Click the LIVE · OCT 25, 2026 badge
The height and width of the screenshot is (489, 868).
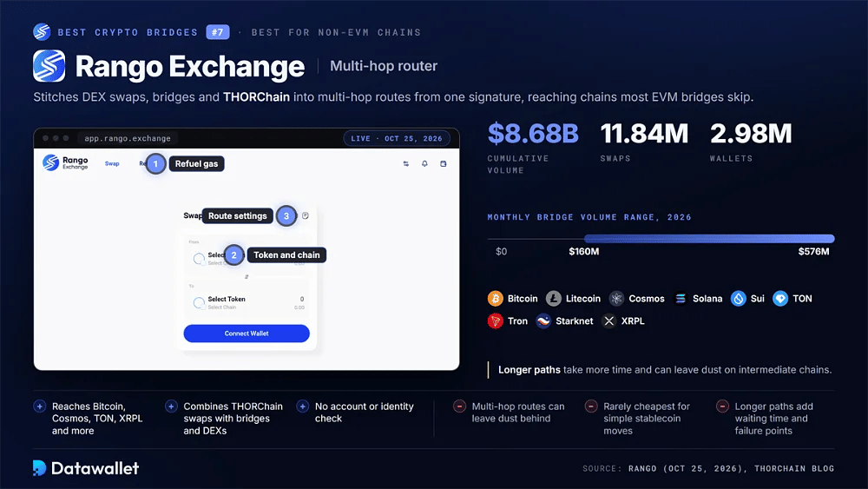(397, 138)
